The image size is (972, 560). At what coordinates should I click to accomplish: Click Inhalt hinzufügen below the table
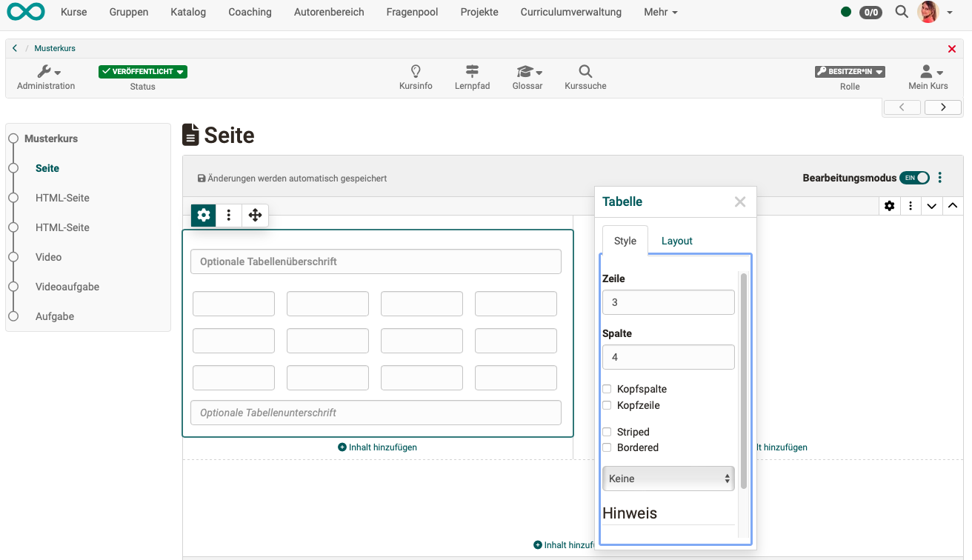tap(378, 447)
